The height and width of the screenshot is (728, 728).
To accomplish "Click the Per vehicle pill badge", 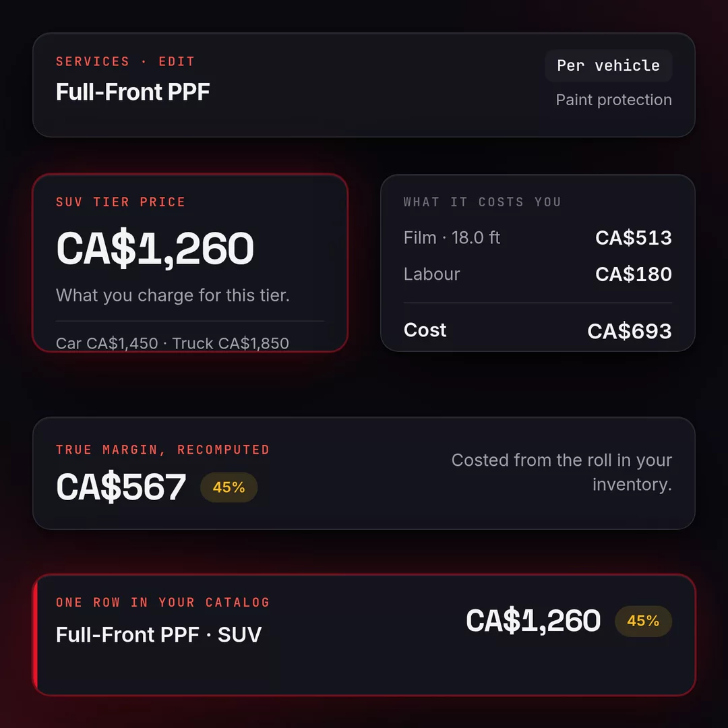I will pos(608,65).
